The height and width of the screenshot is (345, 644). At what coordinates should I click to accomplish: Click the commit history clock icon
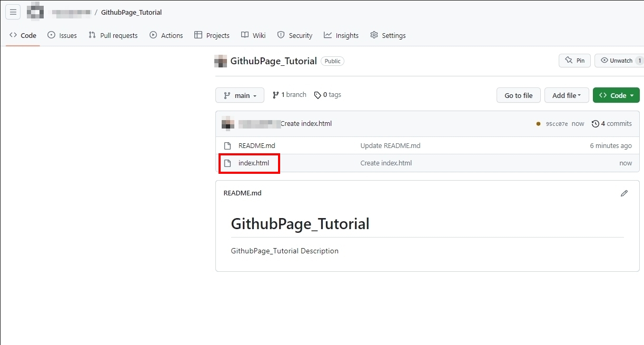coord(595,124)
